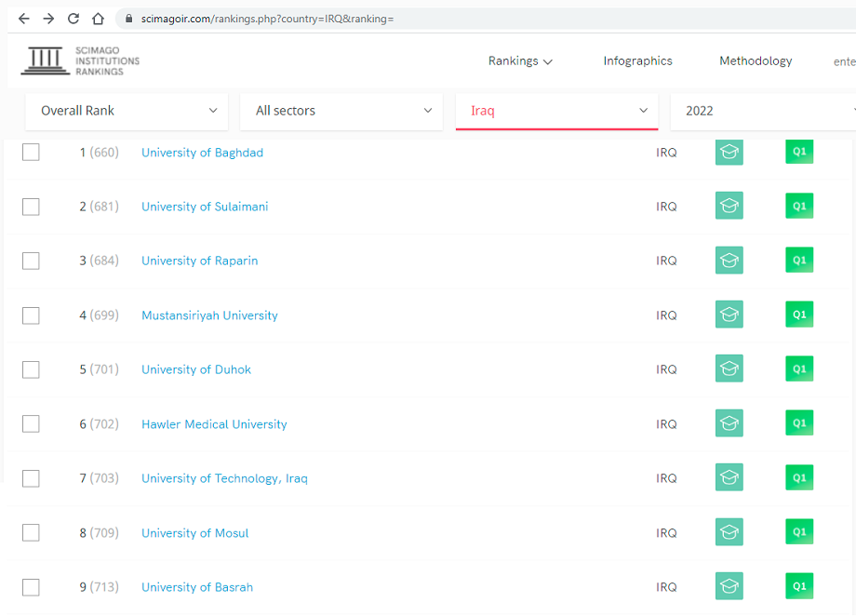
Task: Expand the Rankings menu
Action: click(x=520, y=61)
